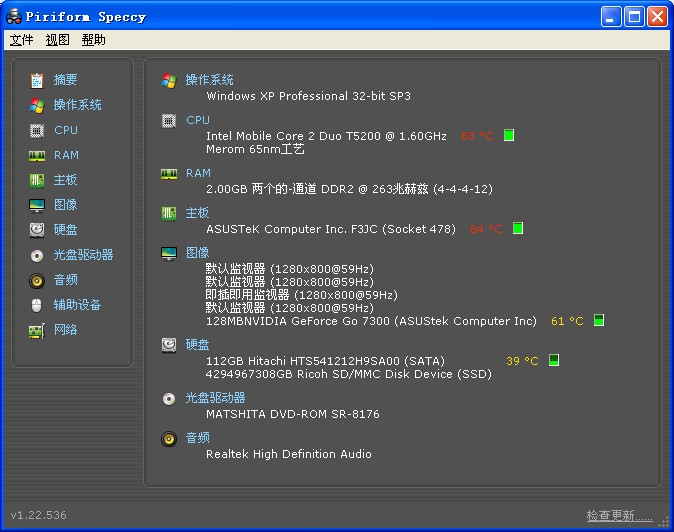Open the 硬盘 heading link in summary
Screen dimensions: 674x532
pos(197,345)
